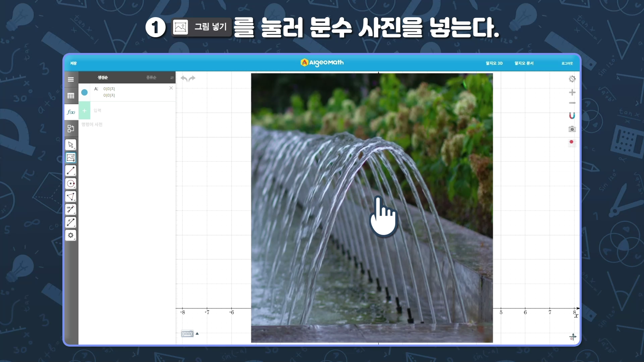Select the circle drawing tool
This screenshot has height=362, width=644.
(x=71, y=184)
